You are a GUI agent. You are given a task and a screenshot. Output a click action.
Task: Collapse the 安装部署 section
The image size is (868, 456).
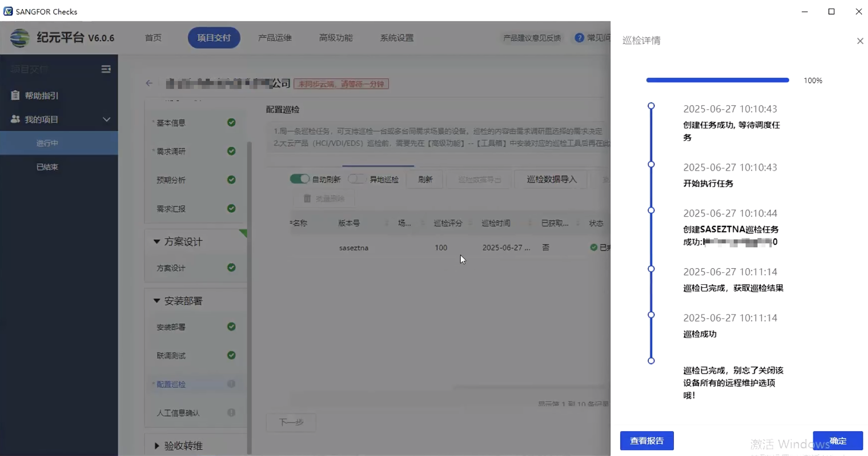point(157,300)
